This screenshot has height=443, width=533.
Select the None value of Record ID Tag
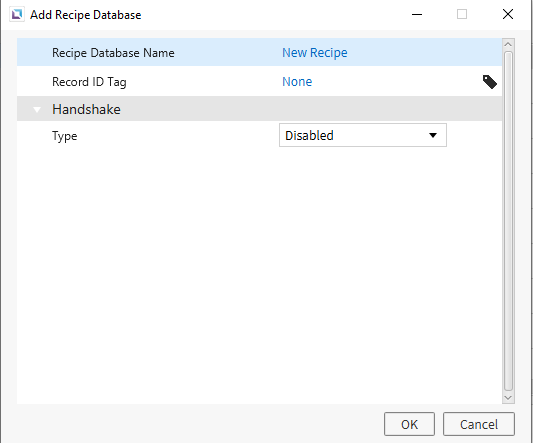pos(297,82)
